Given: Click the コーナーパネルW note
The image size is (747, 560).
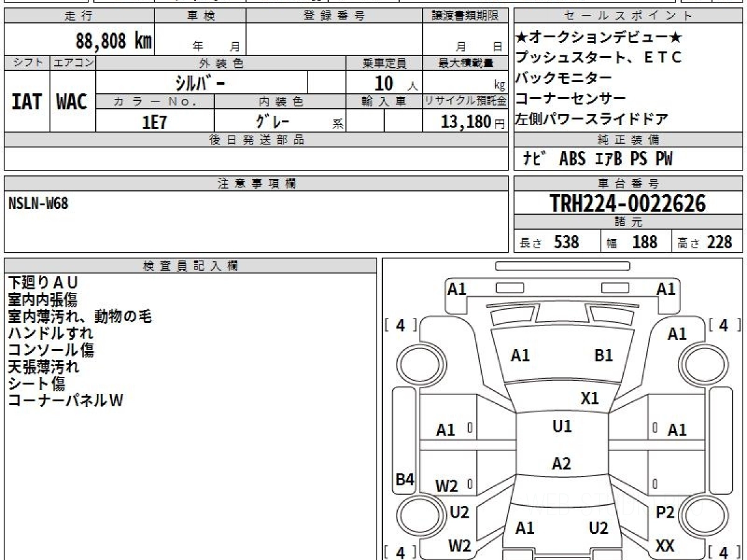Looking at the screenshot, I should coord(65,401).
